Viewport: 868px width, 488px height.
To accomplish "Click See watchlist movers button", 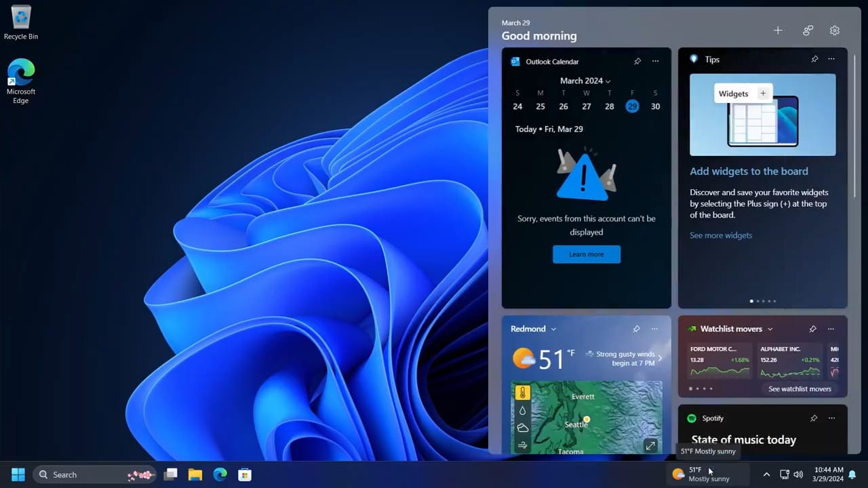I will tap(800, 389).
